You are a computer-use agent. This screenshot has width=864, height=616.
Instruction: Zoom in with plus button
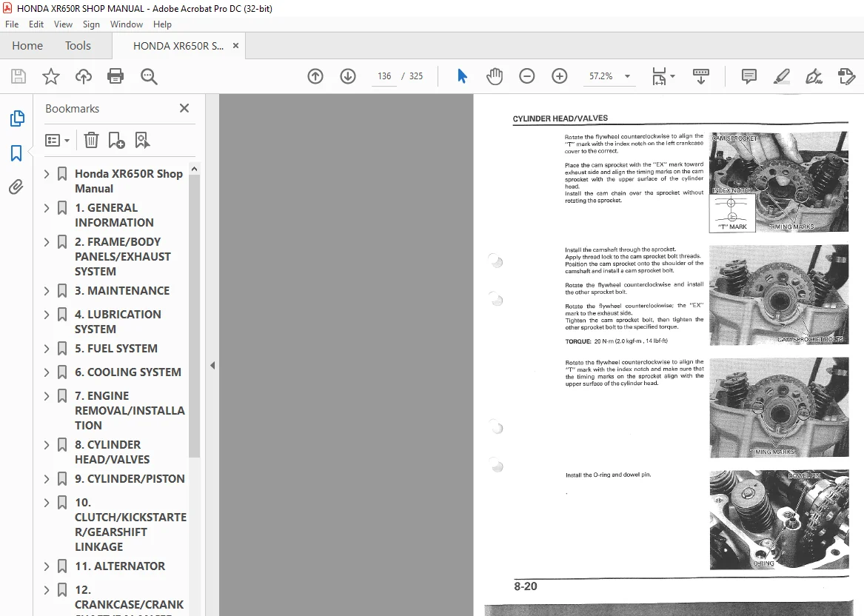pos(559,76)
